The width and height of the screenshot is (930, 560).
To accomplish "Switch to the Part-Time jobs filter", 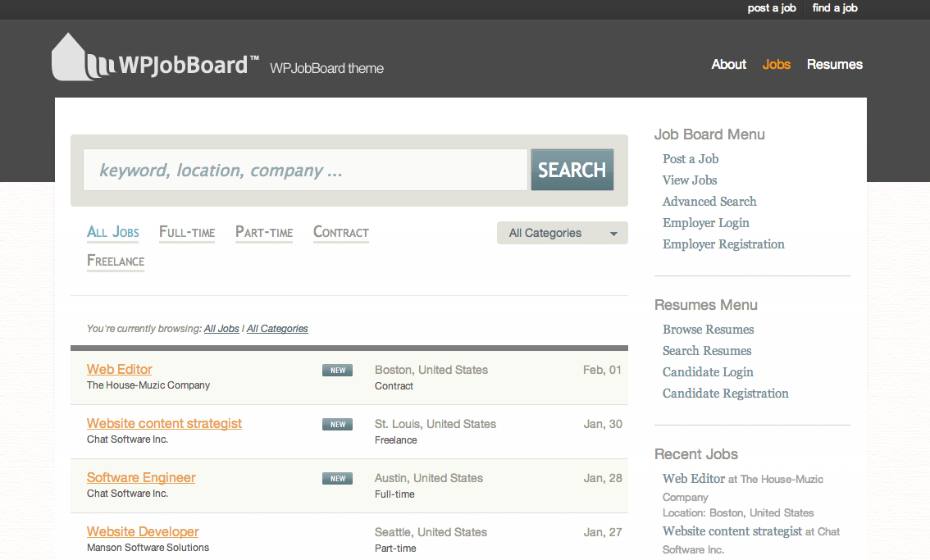I will tap(263, 232).
